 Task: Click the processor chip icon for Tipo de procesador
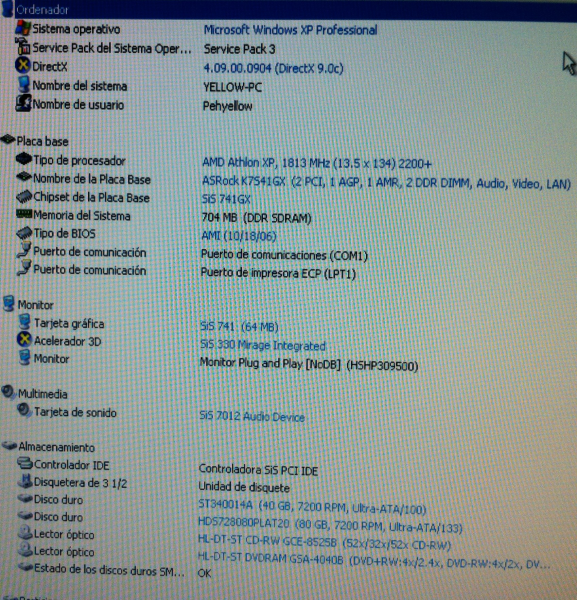point(24,159)
